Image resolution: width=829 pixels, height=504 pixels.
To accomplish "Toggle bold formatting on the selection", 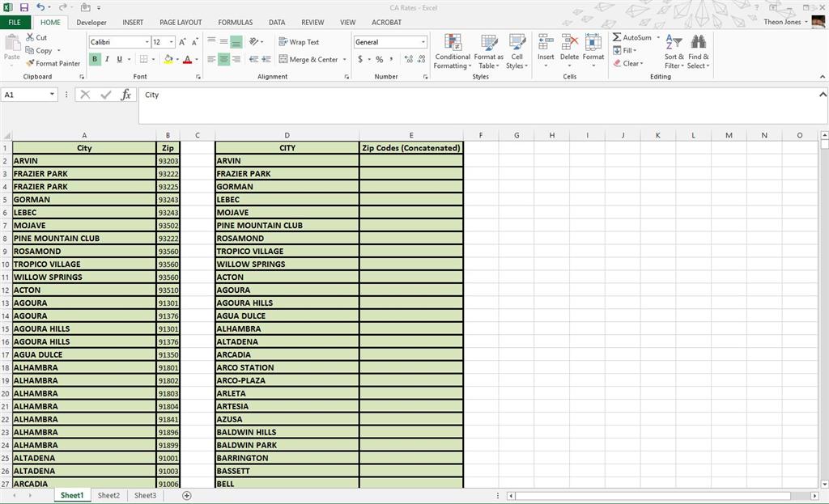I will (95, 58).
